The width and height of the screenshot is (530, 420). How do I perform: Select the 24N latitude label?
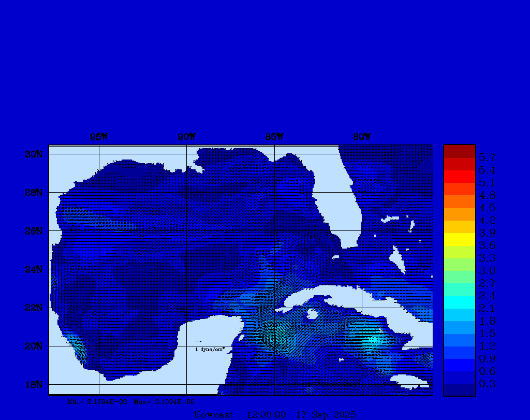[x=33, y=269]
